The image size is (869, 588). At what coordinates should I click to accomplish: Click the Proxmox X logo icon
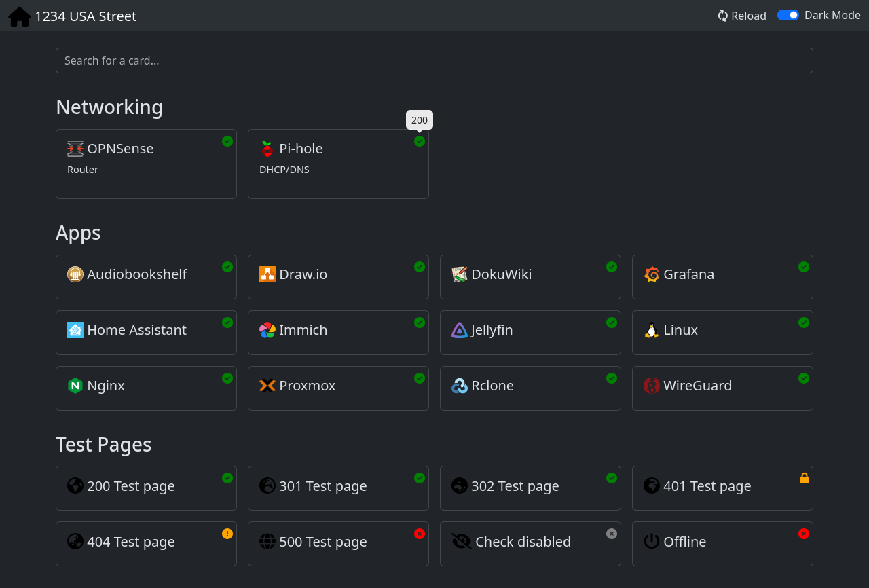tap(267, 386)
